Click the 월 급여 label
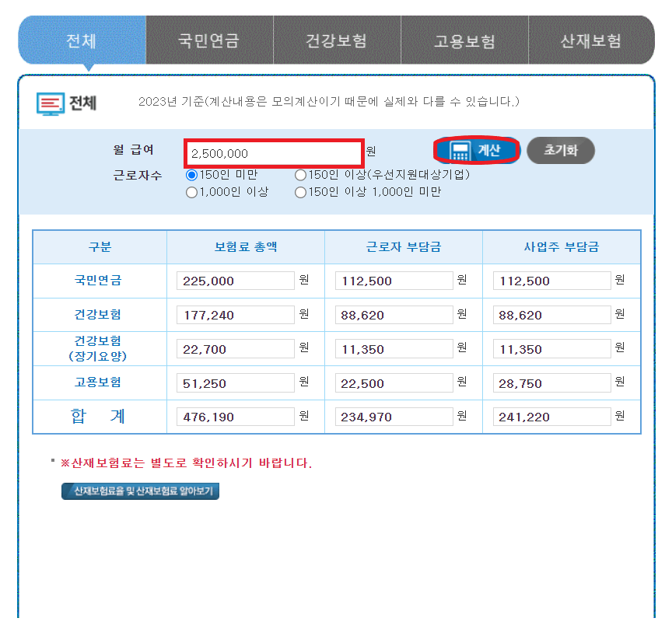Screen dimensions: 672x625 tap(133, 150)
